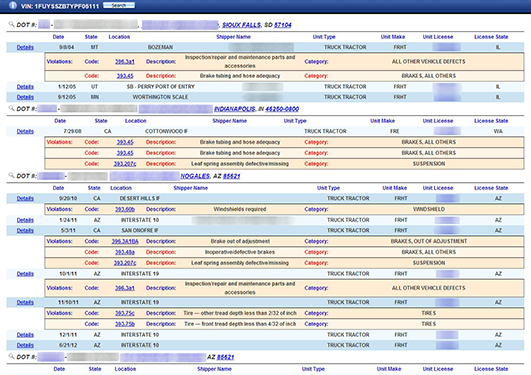Click magnifier icon beside Sioux Falls DOT entry
This screenshot has width=531, height=375.
pyautogui.click(x=11, y=24)
